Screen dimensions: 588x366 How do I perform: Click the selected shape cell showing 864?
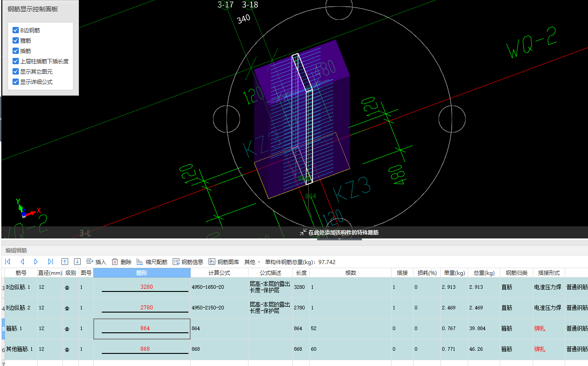point(142,329)
